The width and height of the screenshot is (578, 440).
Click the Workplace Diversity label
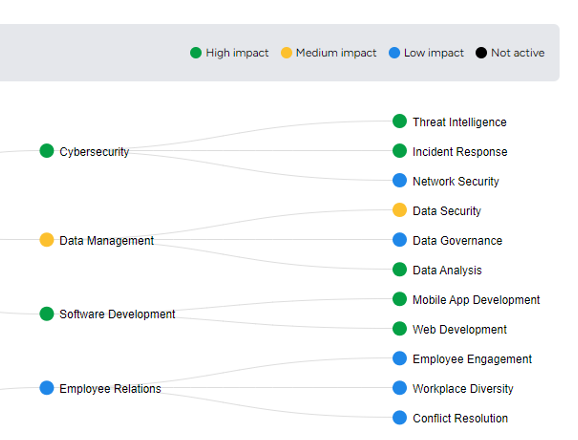tap(463, 389)
